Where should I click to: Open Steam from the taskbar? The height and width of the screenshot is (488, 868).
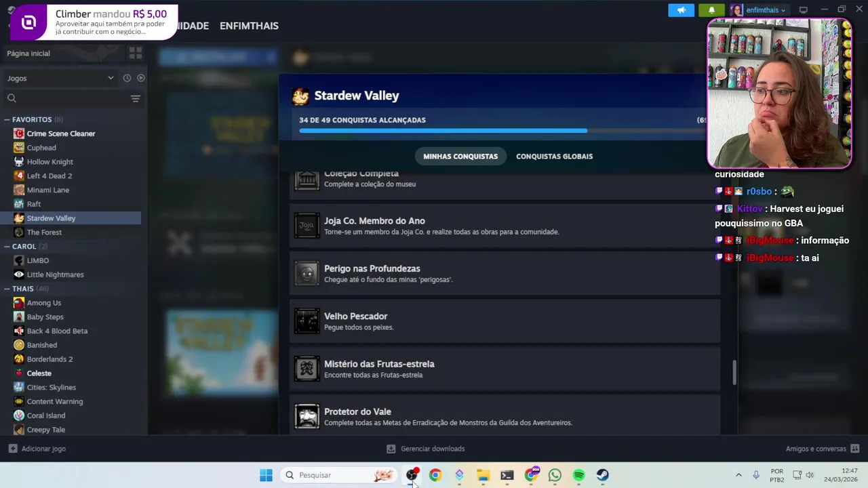click(x=602, y=475)
